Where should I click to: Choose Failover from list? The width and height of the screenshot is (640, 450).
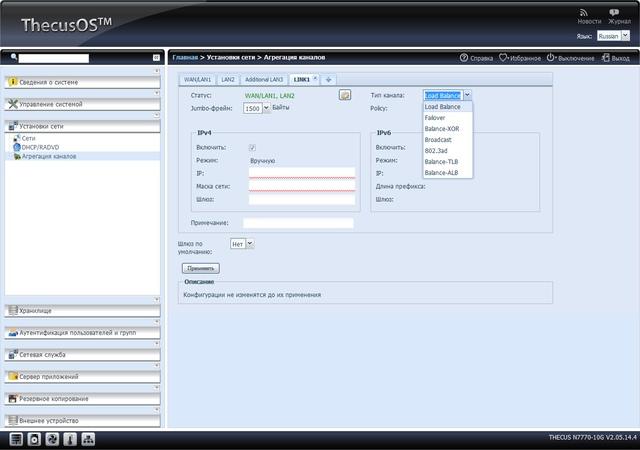coord(448,118)
